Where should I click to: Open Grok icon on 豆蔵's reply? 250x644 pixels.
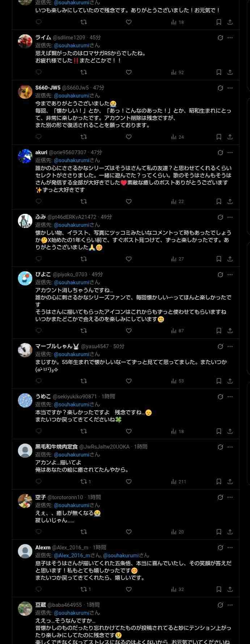(220, 605)
